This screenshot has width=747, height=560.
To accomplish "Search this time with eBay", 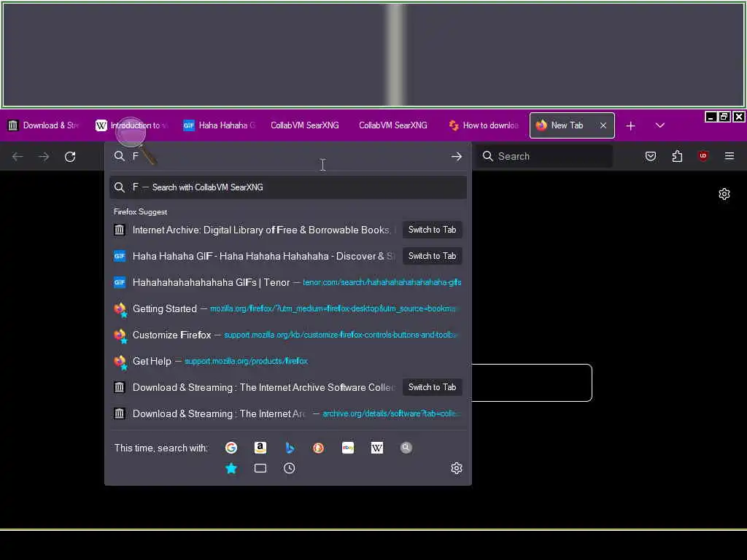I will (x=348, y=448).
